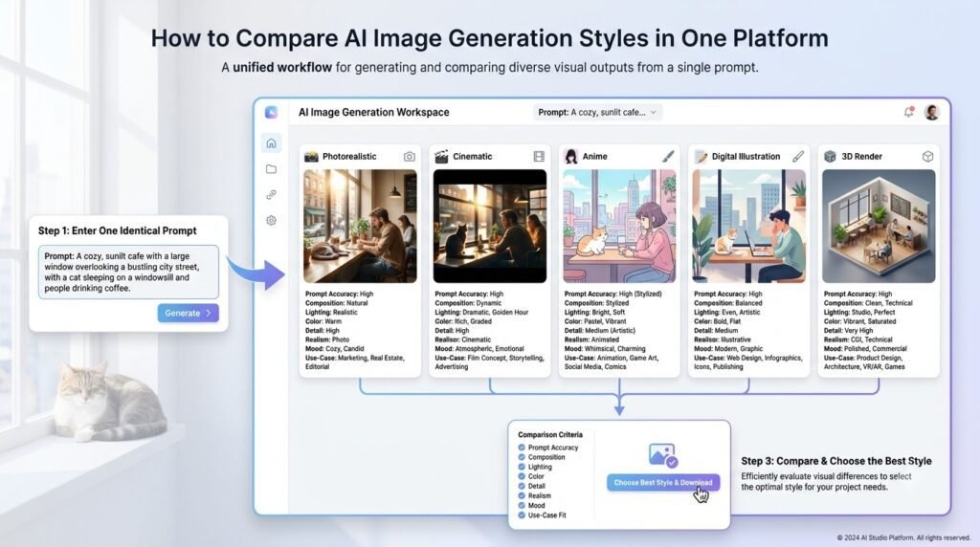Open the Photorealistic cafe image
Viewport: 980px width, 547px height.
(360, 226)
